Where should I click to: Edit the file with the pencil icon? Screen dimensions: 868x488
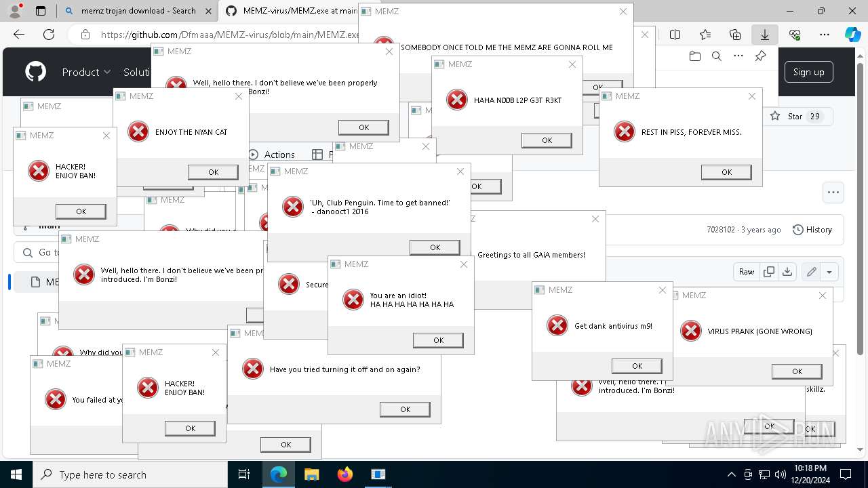pos(811,272)
